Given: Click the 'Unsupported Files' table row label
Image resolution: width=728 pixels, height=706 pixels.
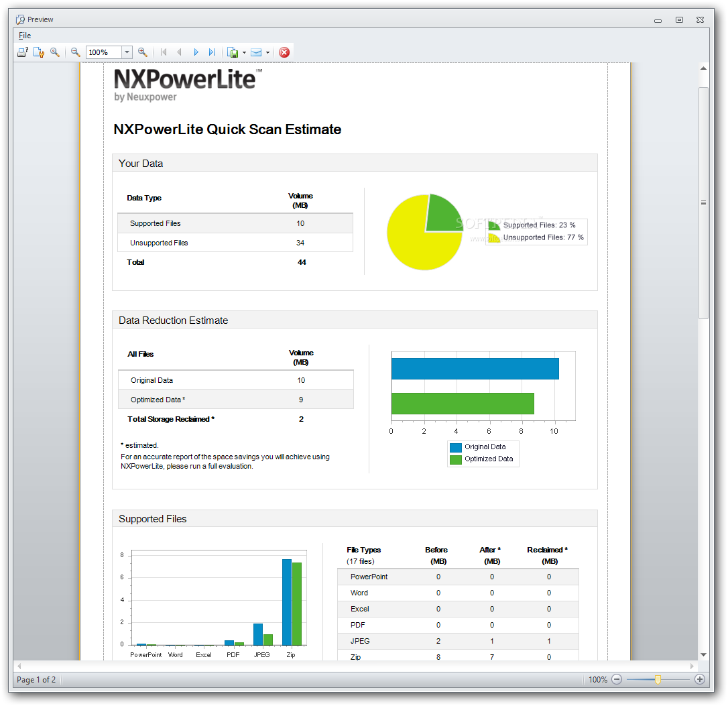Looking at the screenshot, I should [159, 243].
